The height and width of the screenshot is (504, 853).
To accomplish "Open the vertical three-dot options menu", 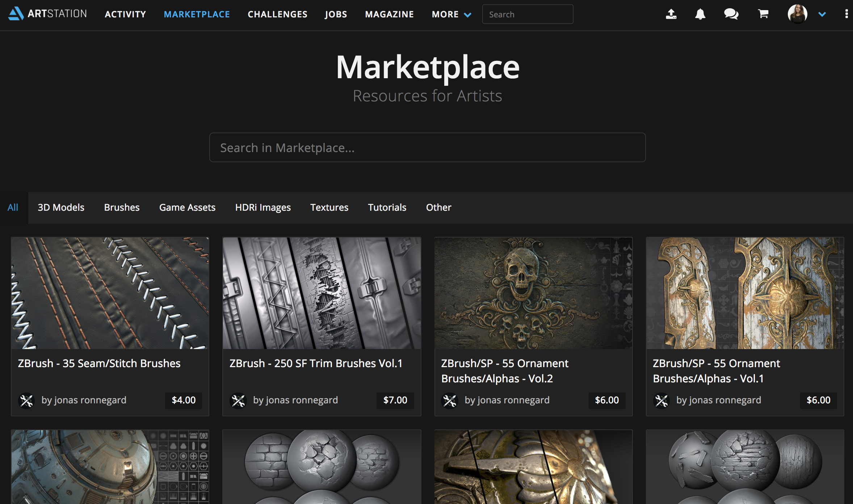I will click(x=846, y=14).
